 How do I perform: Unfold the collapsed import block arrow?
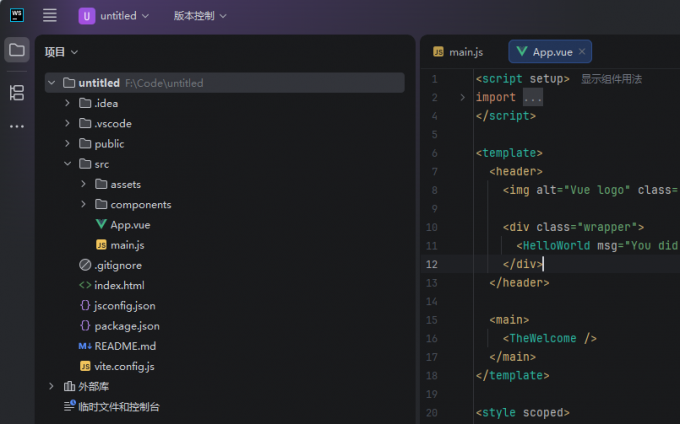click(462, 97)
